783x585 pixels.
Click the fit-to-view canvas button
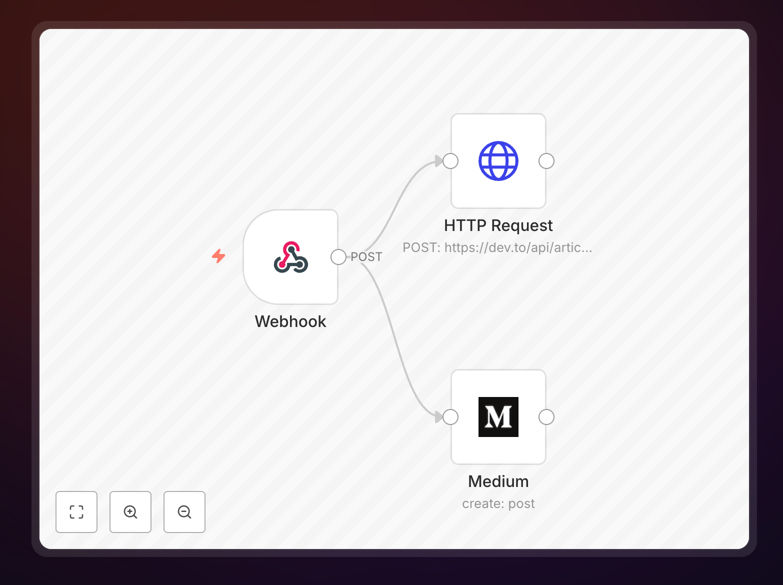[76, 512]
